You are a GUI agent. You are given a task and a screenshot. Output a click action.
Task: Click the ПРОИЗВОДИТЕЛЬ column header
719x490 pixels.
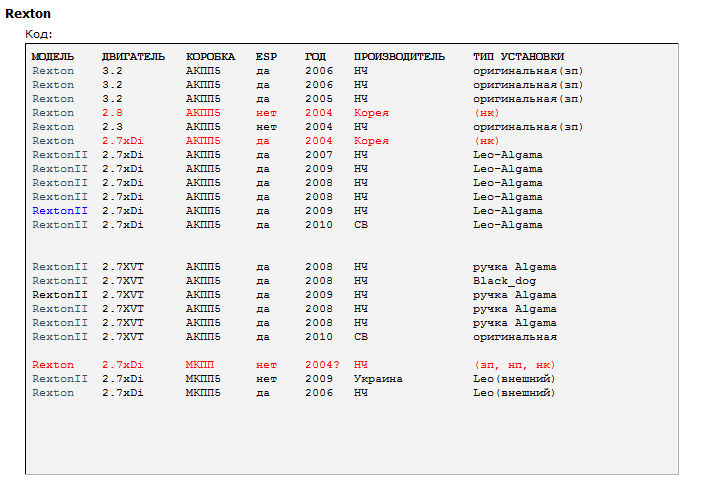tap(399, 57)
